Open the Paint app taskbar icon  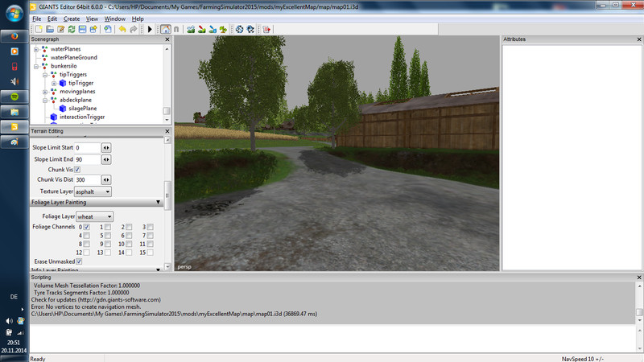click(14, 142)
